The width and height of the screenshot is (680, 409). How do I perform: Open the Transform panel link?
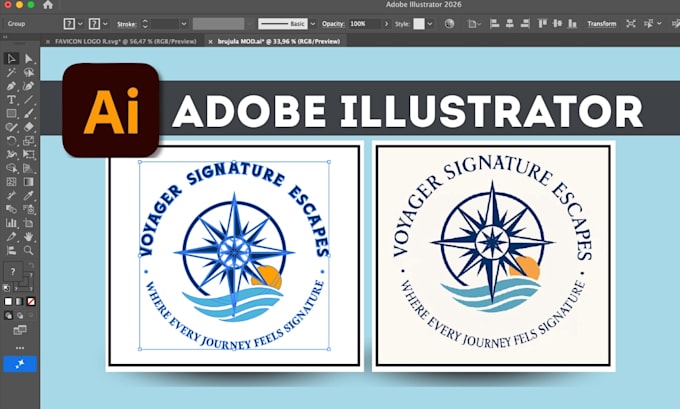pyautogui.click(x=602, y=24)
